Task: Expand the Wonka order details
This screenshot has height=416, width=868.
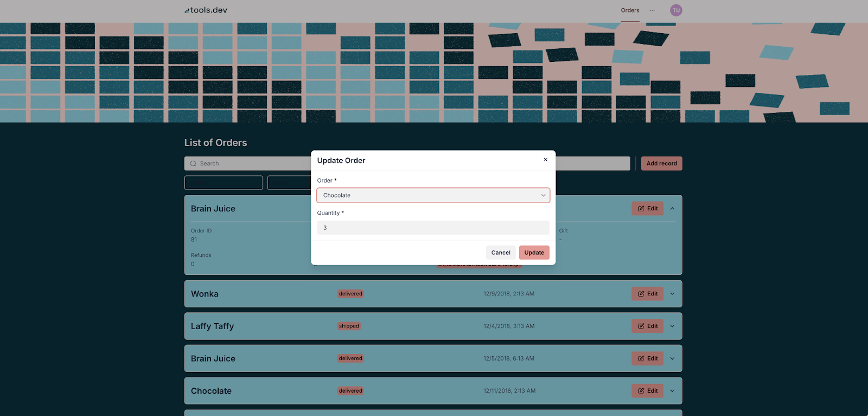Action: (672, 294)
